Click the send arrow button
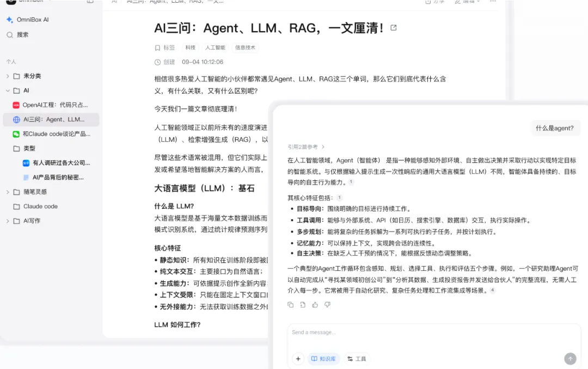The image size is (588, 369). [x=570, y=359]
